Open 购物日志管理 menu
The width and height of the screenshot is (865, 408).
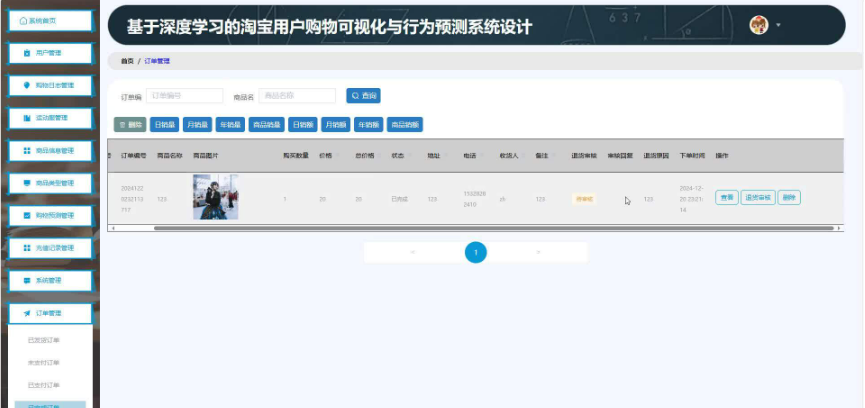[x=50, y=85]
